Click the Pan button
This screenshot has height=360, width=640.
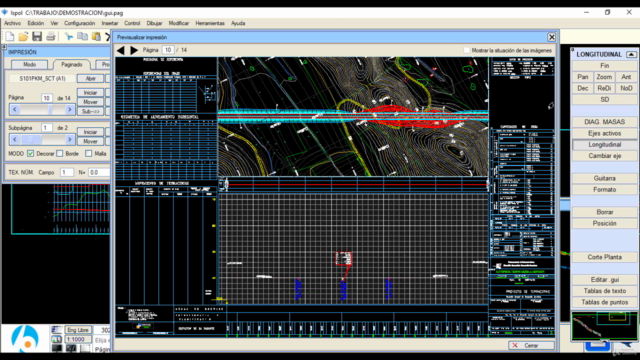[583, 77]
